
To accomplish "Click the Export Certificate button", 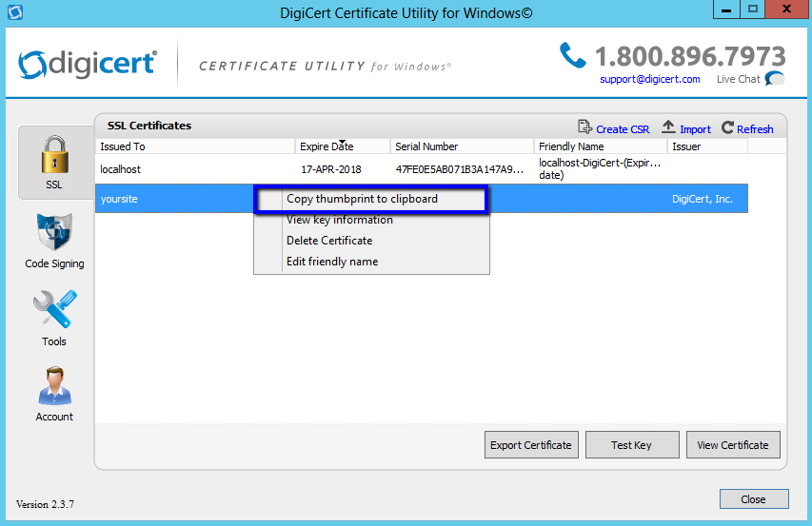I will [530, 445].
